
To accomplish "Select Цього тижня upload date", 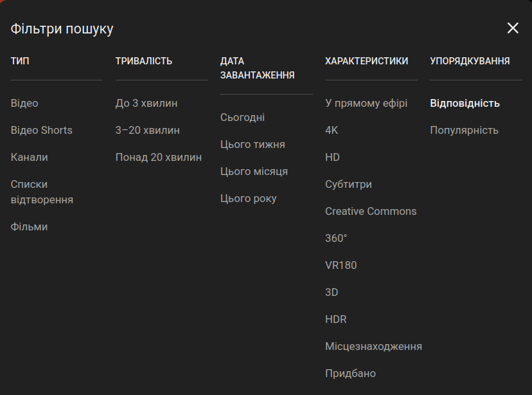I will (253, 145).
